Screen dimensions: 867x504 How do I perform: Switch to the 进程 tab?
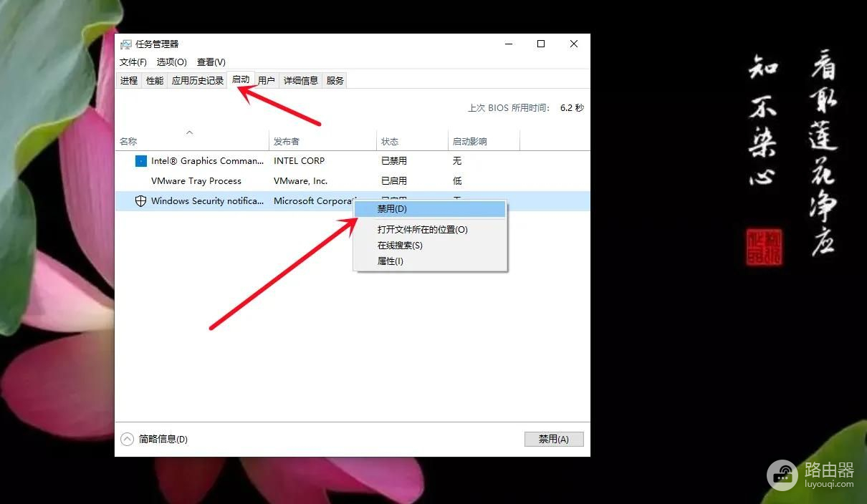129,81
